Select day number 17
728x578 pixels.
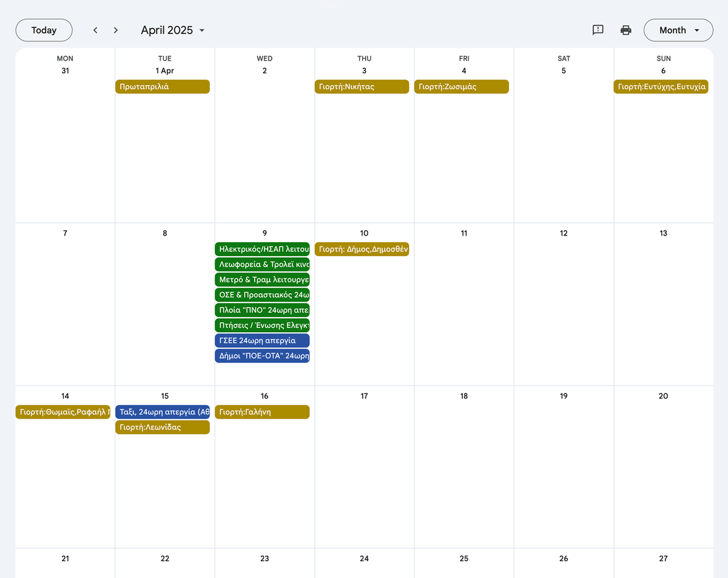click(x=364, y=396)
